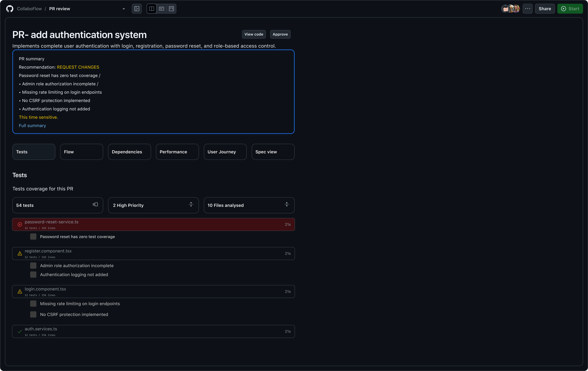The height and width of the screenshot is (371, 588).
Task: Check 'Admin role authorization incomplete' checkbox
Action: (x=33, y=266)
